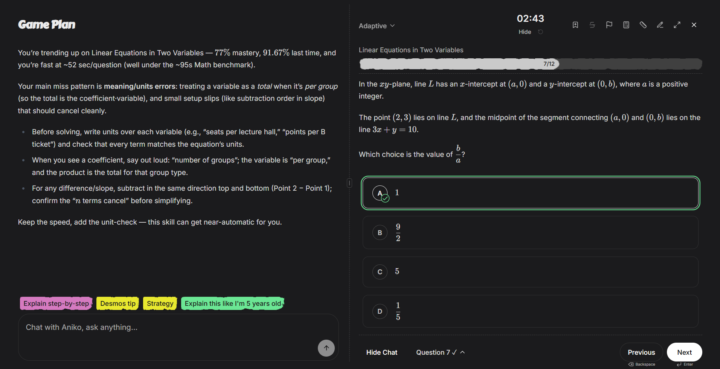The width and height of the screenshot is (720, 369).
Task: Click the timer reset circular icon
Action: pyautogui.click(x=540, y=32)
